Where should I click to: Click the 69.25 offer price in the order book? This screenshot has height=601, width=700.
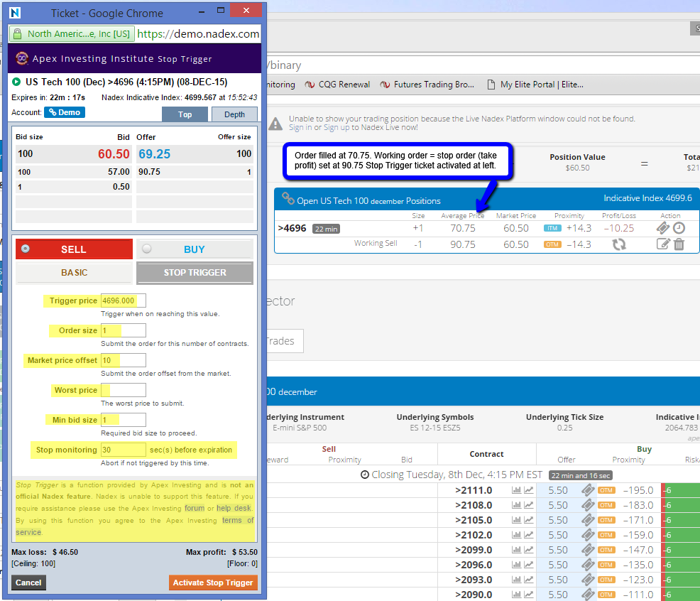click(155, 154)
